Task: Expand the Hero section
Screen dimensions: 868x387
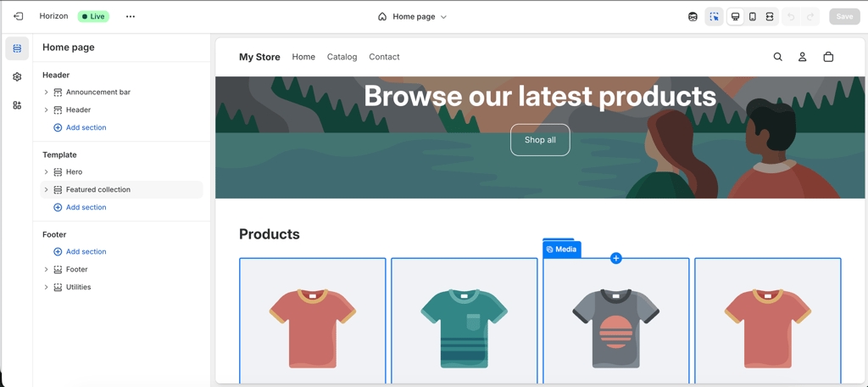Action: (x=47, y=172)
